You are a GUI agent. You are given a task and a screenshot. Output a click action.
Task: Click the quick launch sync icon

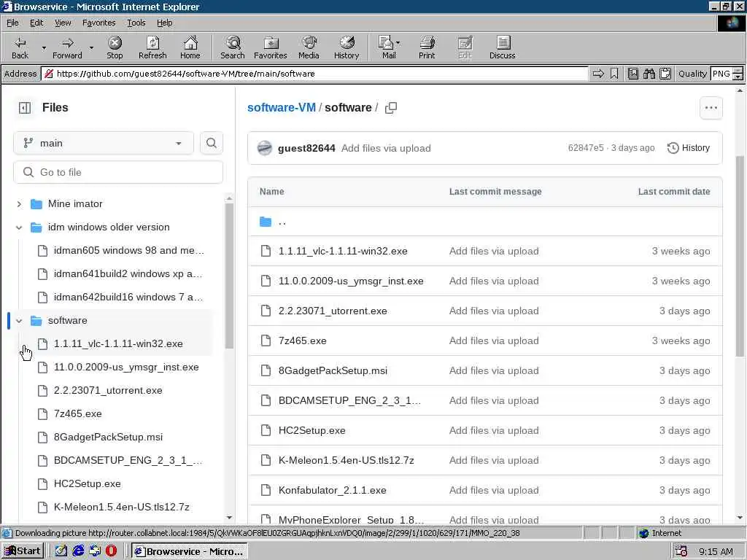[x=95, y=551]
